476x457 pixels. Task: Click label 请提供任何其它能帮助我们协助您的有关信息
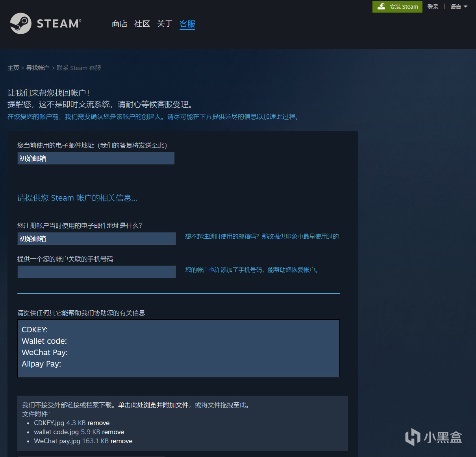point(81,313)
